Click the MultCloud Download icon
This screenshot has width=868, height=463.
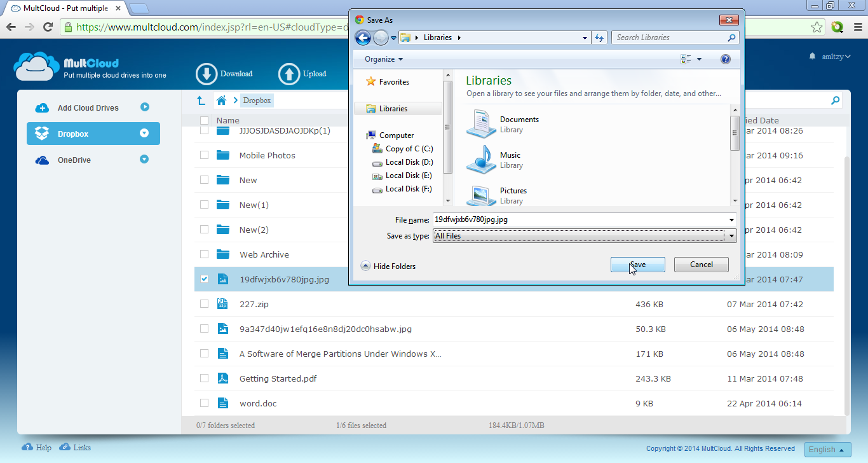[x=207, y=74]
